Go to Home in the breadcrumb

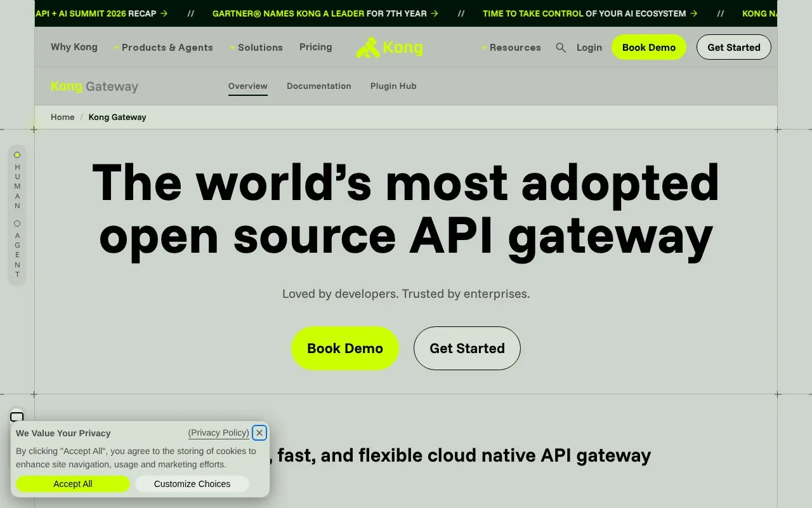point(63,117)
